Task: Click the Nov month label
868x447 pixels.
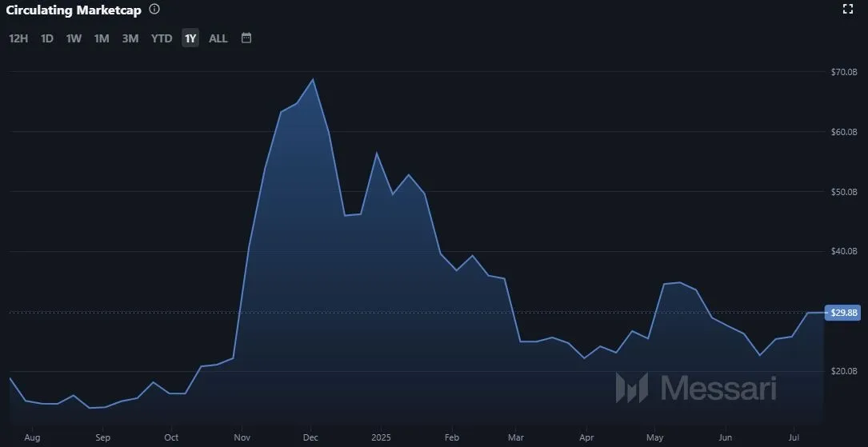Action: pos(242,437)
